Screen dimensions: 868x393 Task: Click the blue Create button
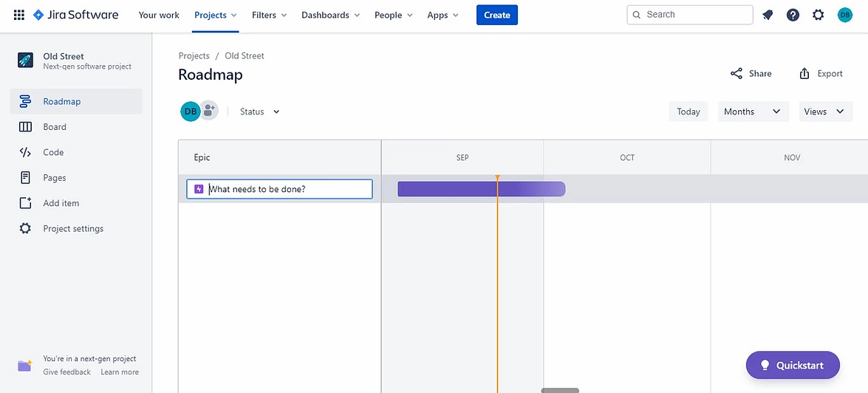[x=496, y=15]
